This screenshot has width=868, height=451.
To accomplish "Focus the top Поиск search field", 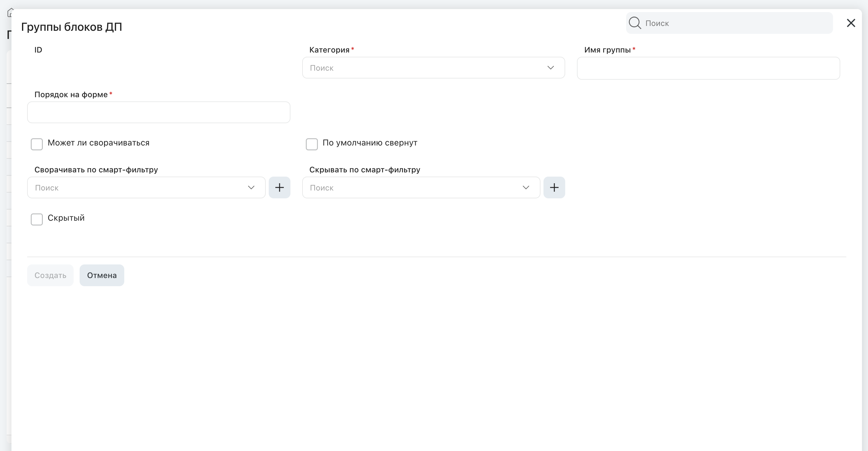I will [x=729, y=23].
